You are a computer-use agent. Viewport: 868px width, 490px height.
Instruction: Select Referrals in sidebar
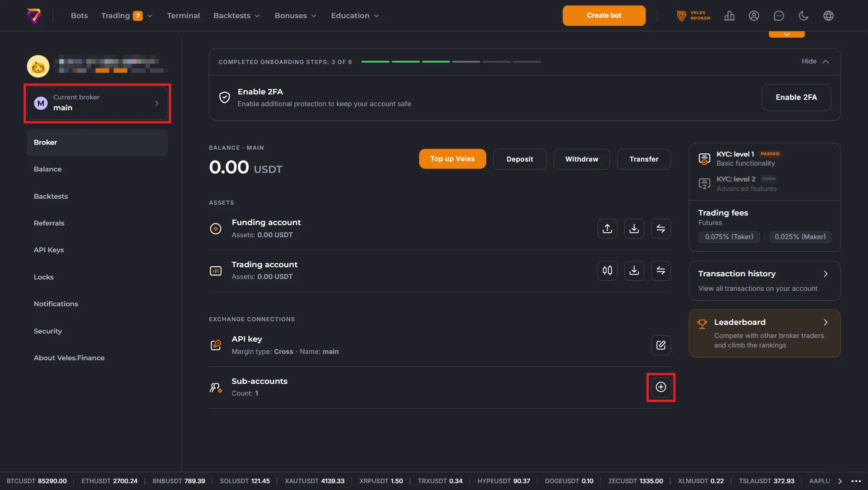click(x=97, y=223)
